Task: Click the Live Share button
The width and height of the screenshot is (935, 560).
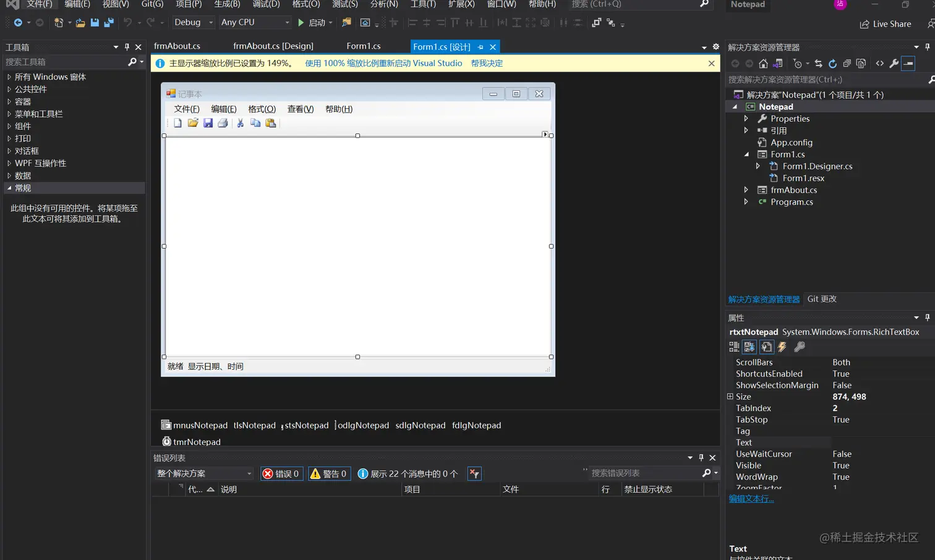Action: click(885, 24)
